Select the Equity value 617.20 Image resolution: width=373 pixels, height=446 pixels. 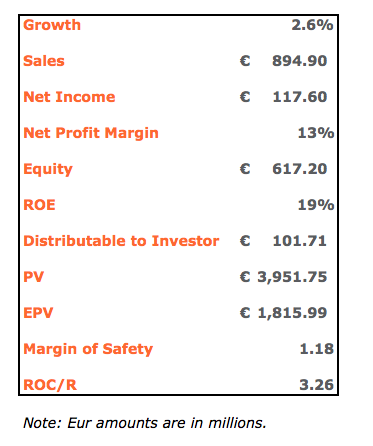pyautogui.click(x=300, y=169)
